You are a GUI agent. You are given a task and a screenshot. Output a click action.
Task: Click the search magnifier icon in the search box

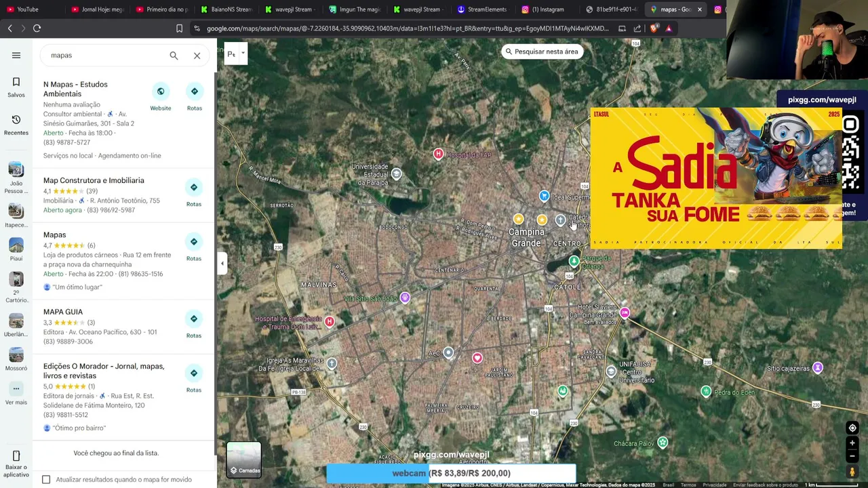coord(174,56)
